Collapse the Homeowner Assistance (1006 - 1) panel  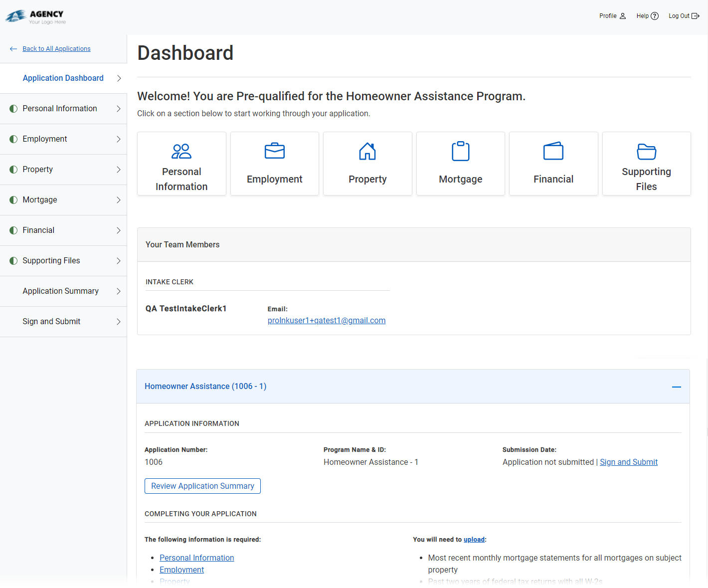[x=677, y=387]
